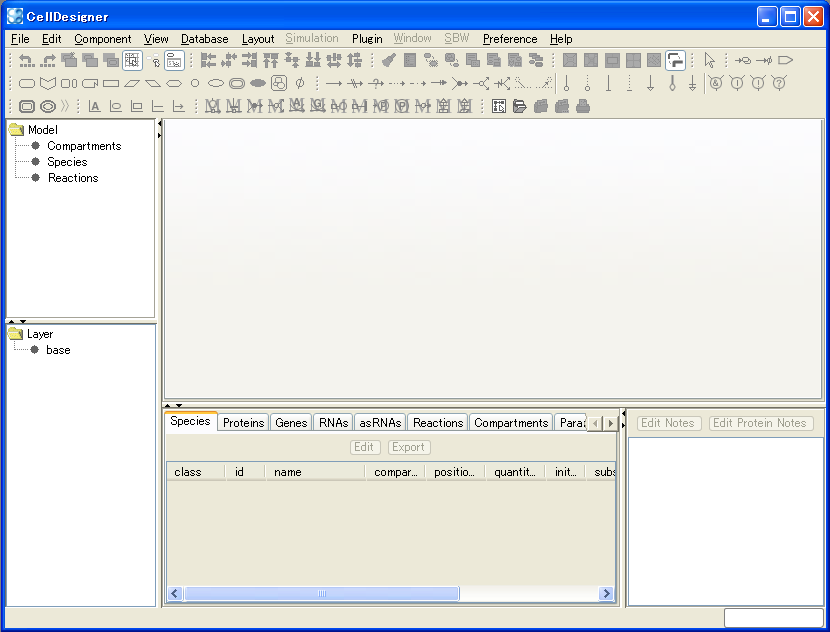Click the status bar field at bottom right

click(x=773, y=618)
